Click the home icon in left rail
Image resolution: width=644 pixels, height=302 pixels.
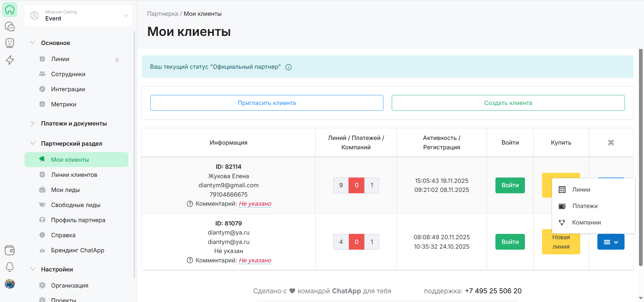pos(10,10)
